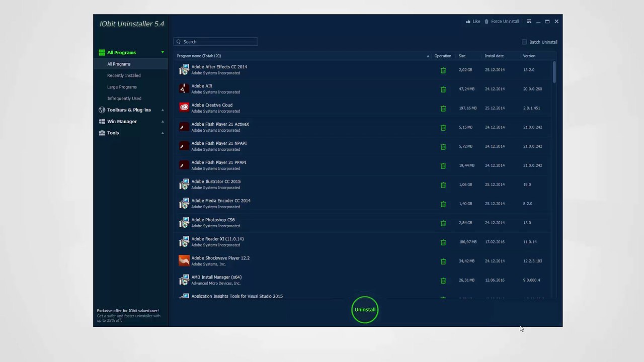Open the hamburger options menu icon
This screenshot has height=362, width=644.
pos(529,22)
